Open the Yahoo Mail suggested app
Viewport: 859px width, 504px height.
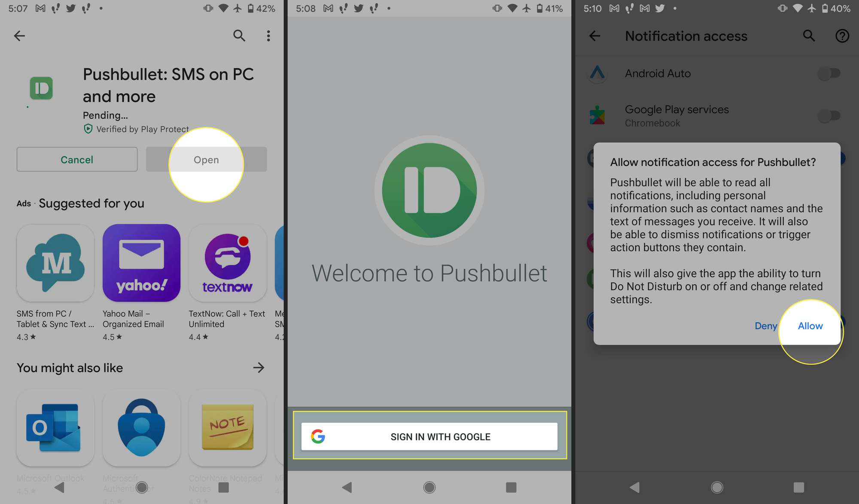[x=141, y=263]
